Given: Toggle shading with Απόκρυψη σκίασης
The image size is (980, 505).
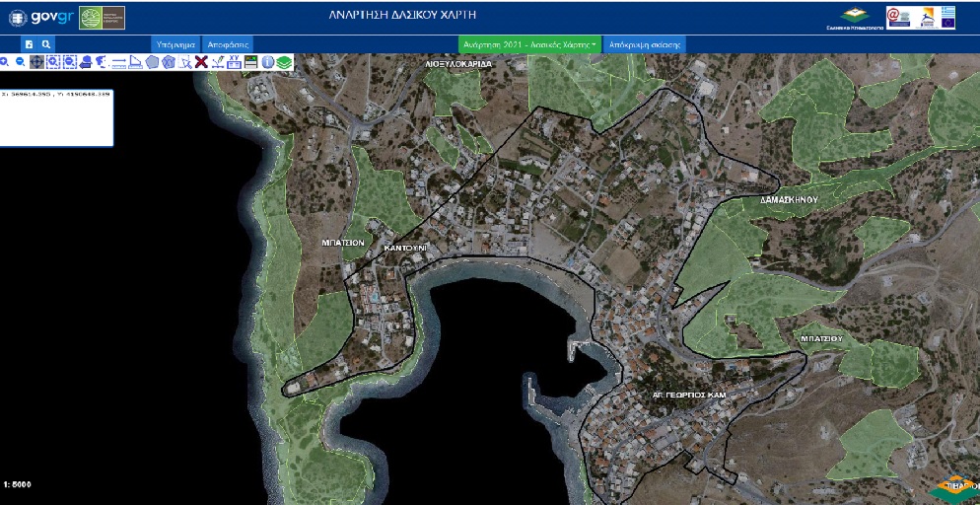Looking at the screenshot, I should point(644,44).
